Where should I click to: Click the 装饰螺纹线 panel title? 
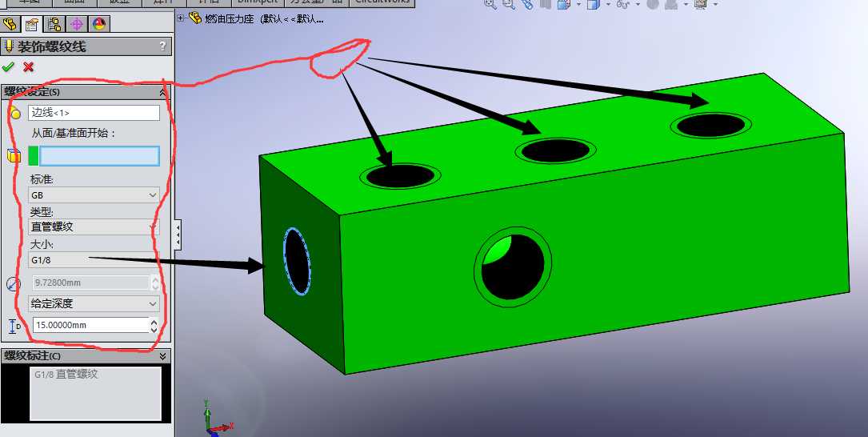click(51, 46)
